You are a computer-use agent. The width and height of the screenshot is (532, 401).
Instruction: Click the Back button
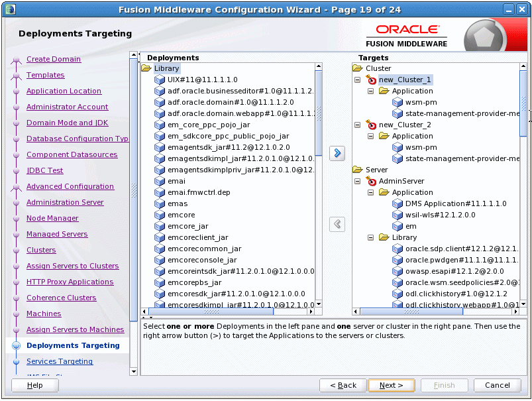[343, 385]
